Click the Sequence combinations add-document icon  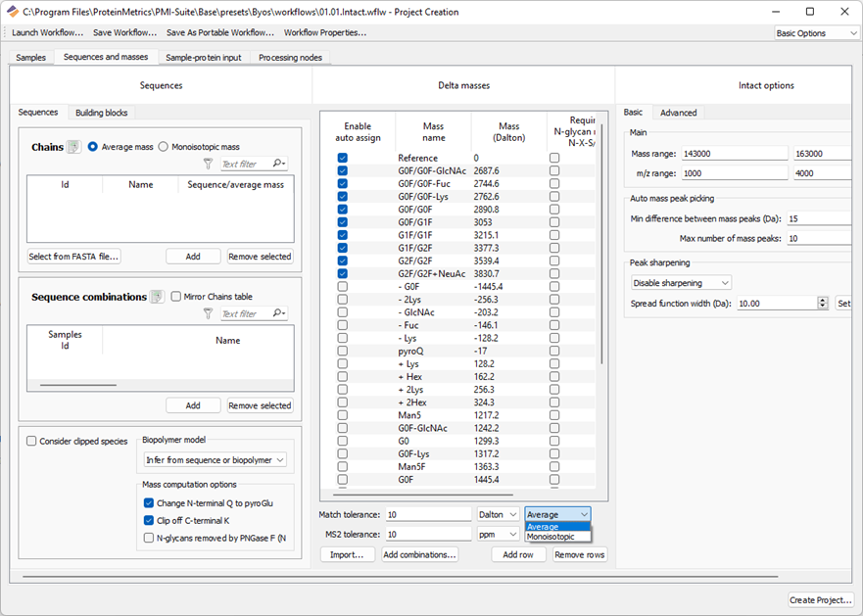click(157, 297)
